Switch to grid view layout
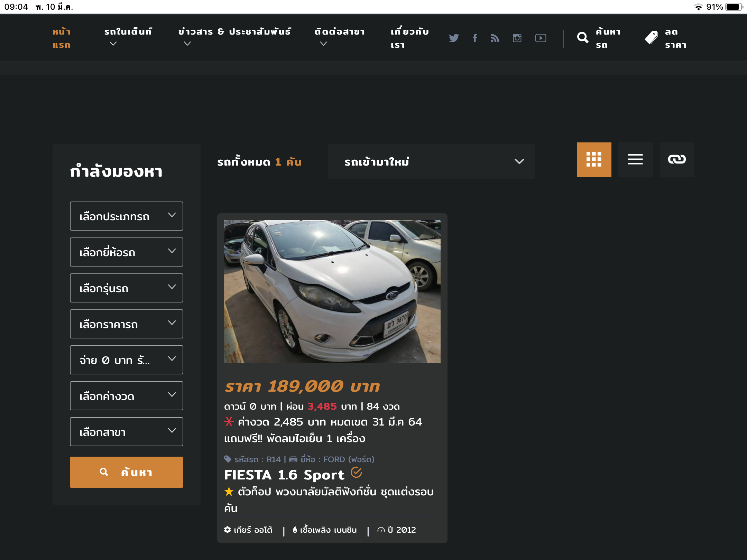747x560 pixels. tap(594, 159)
